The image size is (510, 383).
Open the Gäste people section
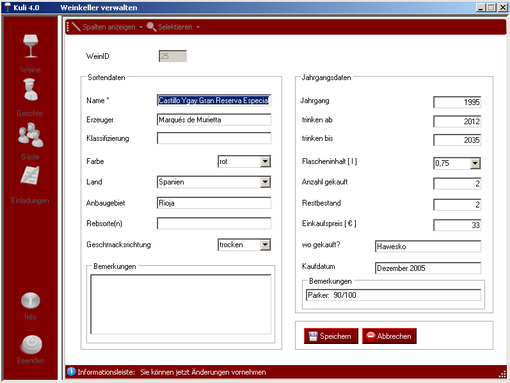(x=30, y=135)
